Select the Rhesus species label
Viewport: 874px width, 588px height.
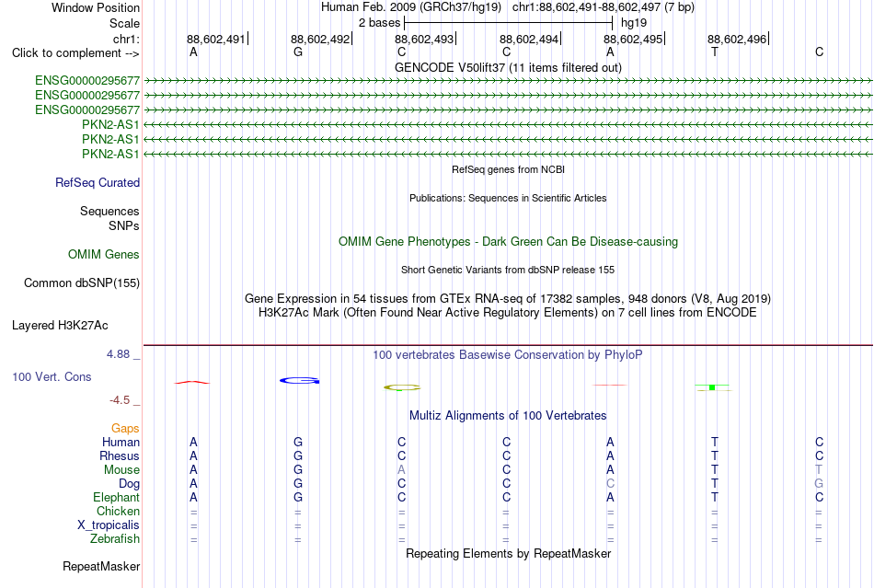[x=120, y=455]
